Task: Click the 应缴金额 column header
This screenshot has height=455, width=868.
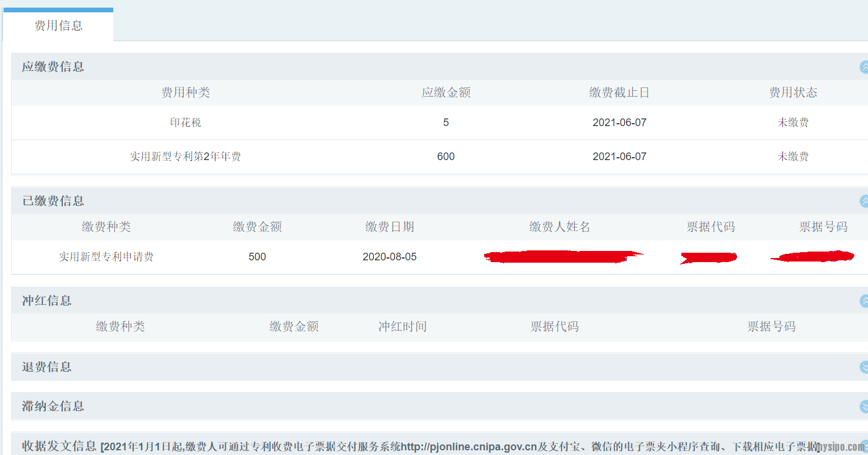Action: 446,93
